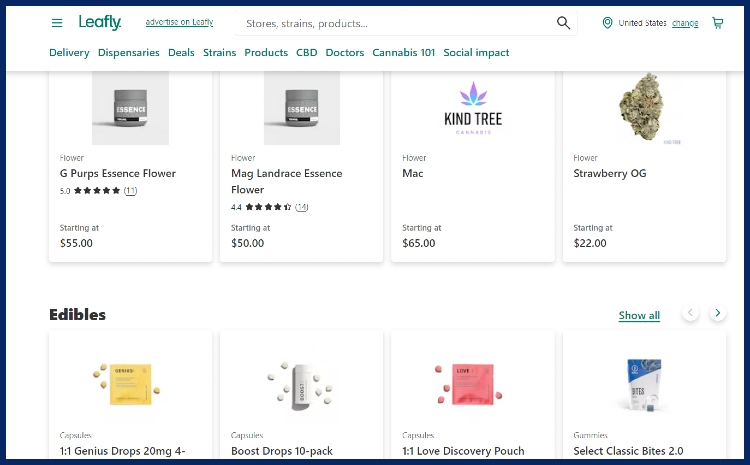
Task: Open the 'Mac' product title
Action: tap(413, 173)
